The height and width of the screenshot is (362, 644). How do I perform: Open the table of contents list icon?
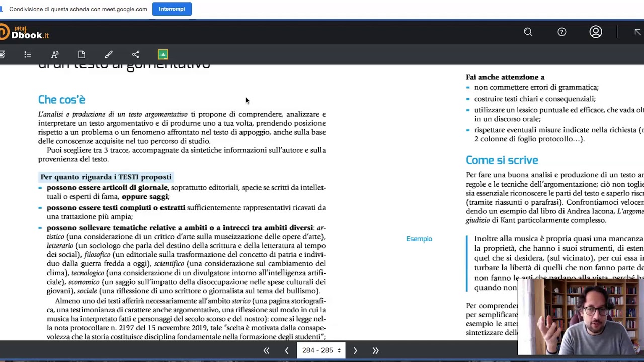(28, 54)
